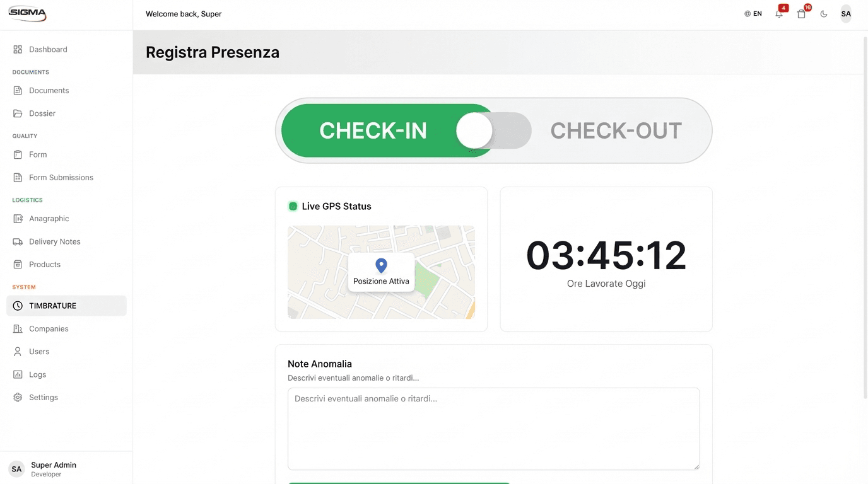Toggle dark mode moon icon
Screen dimensions: 868x484
(824, 14)
